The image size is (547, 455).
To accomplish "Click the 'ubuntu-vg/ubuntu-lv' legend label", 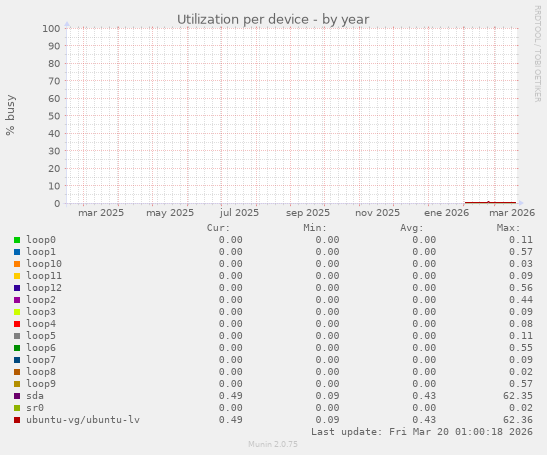I will [83, 420].
